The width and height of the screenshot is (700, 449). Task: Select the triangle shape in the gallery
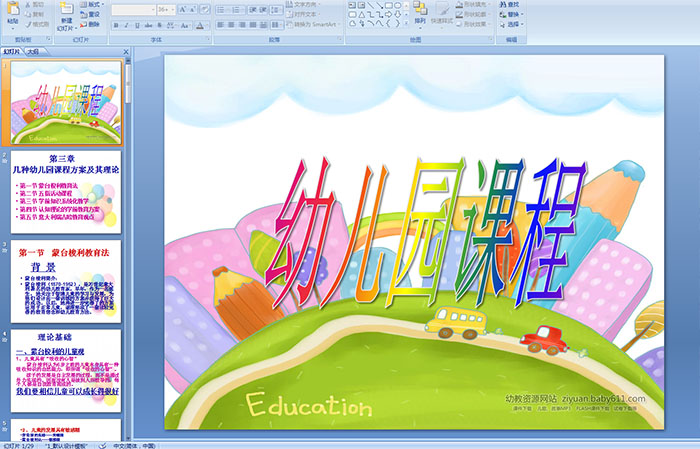coord(361,14)
